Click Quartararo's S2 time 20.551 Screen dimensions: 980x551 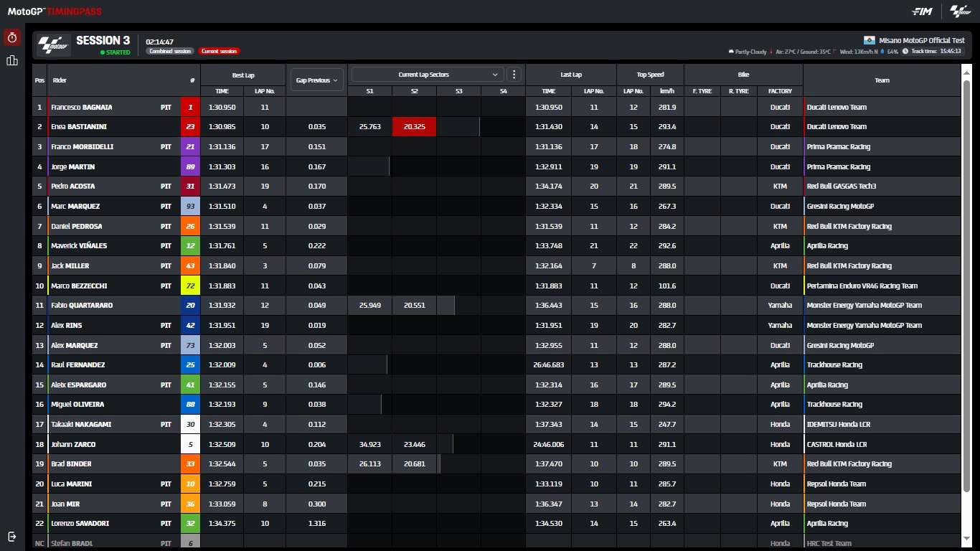414,306
